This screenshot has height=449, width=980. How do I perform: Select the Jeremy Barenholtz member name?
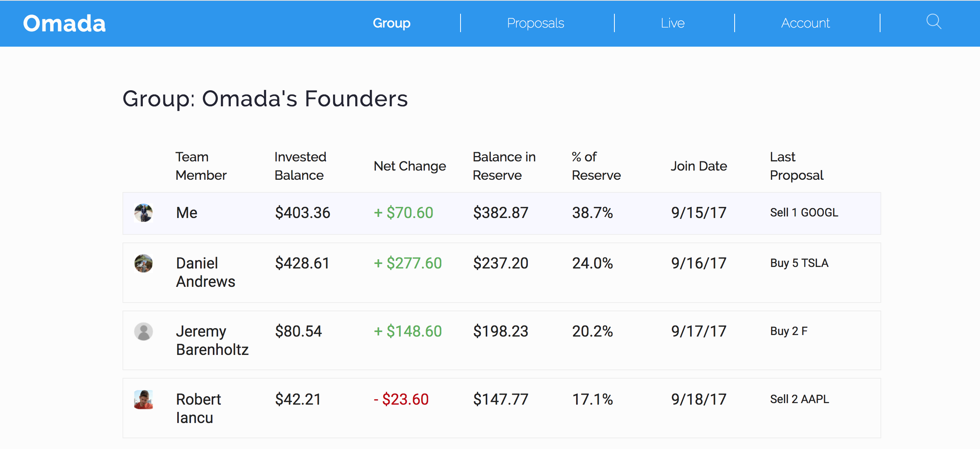point(212,340)
